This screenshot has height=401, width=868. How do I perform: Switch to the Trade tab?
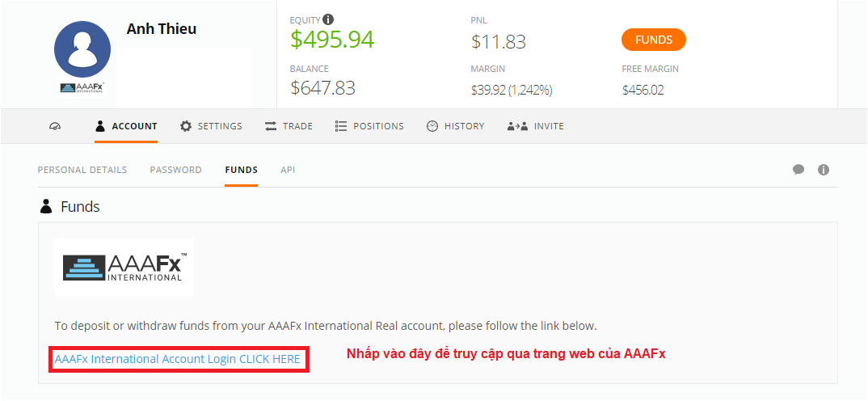[x=289, y=126]
